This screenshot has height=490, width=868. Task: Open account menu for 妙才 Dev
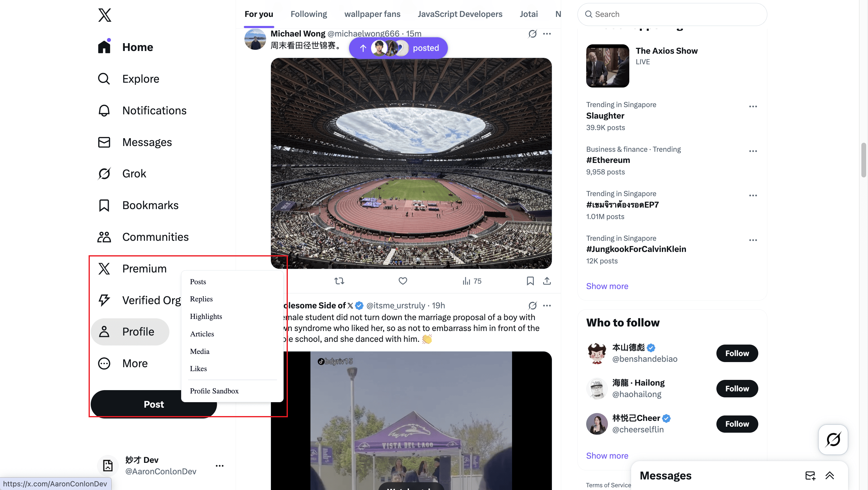coord(219,466)
